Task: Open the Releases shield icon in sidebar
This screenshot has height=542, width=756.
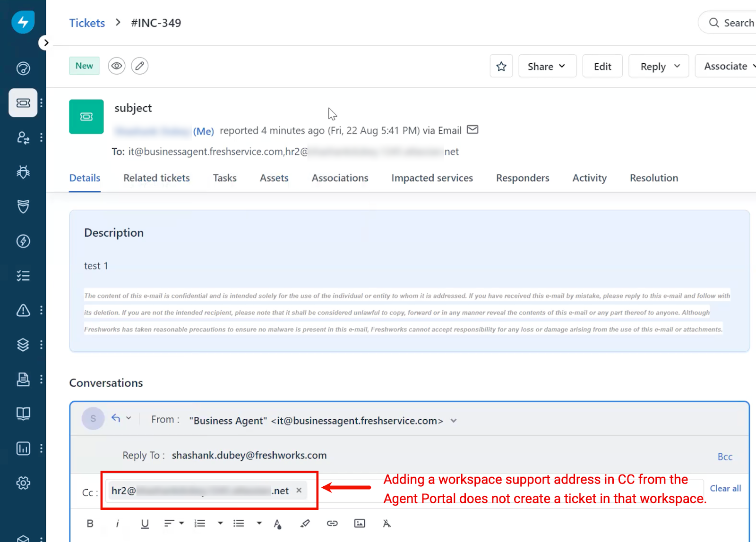Action: pos(23,206)
